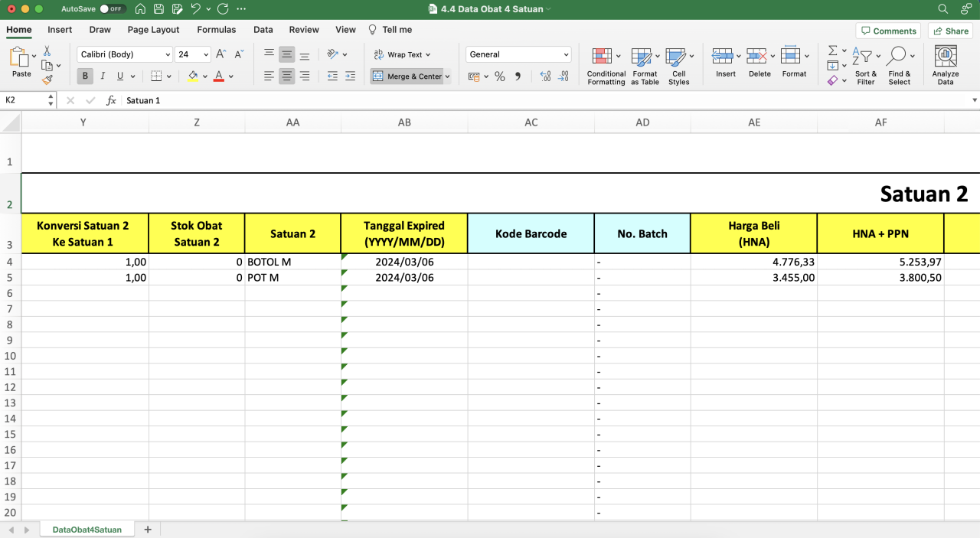Click the font color red swatch

click(x=219, y=76)
